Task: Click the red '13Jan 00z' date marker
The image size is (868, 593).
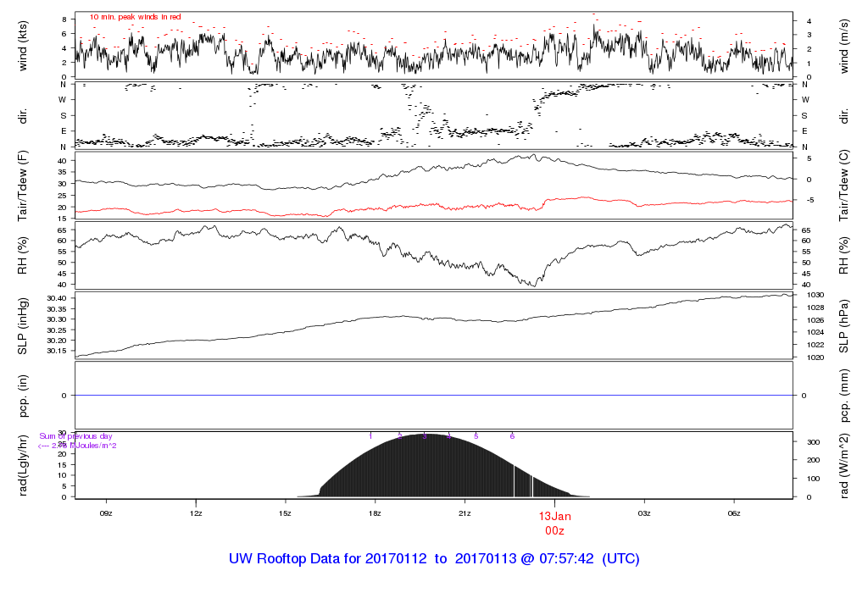Action: pos(555,522)
